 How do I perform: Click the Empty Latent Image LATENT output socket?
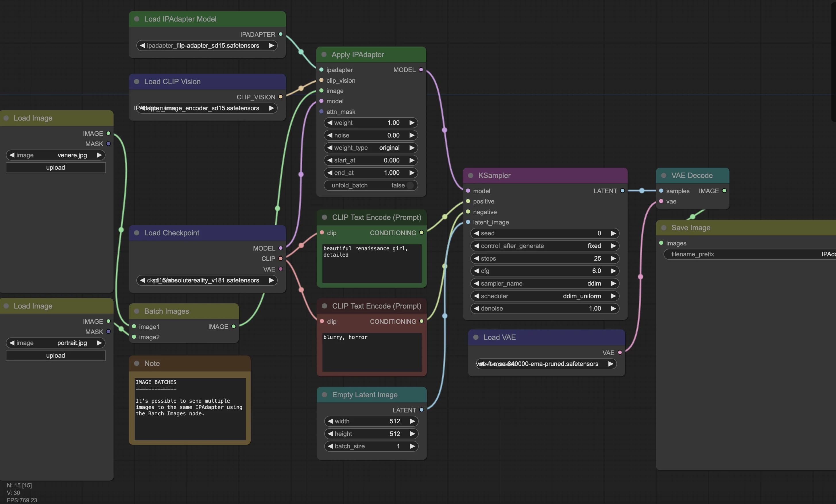point(421,410)
